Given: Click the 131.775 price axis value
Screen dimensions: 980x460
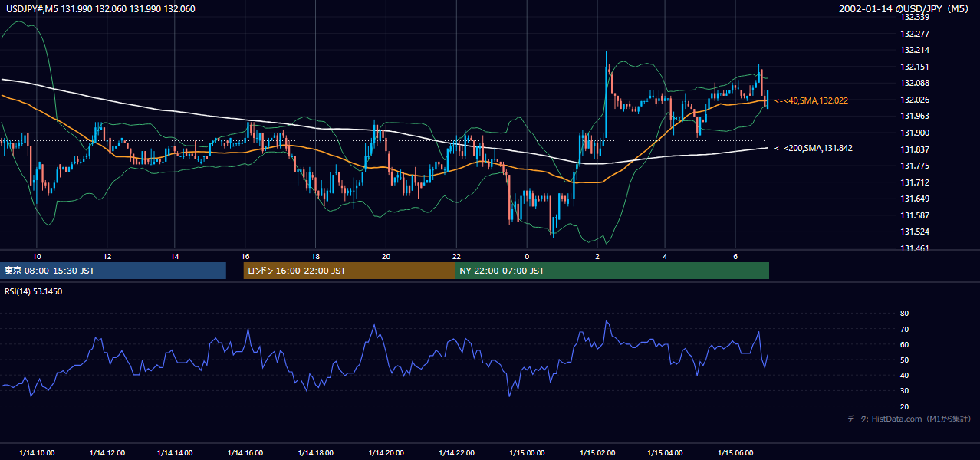Looking at the screenshot, I should [915, 166].
